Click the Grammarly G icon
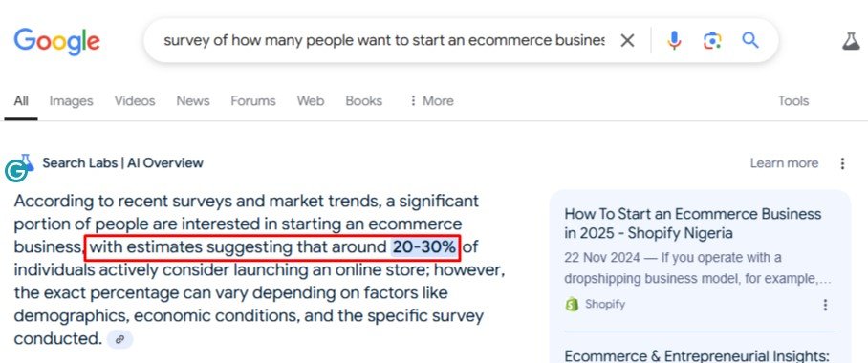Viewport: 868px width, 363px height. 16,172
